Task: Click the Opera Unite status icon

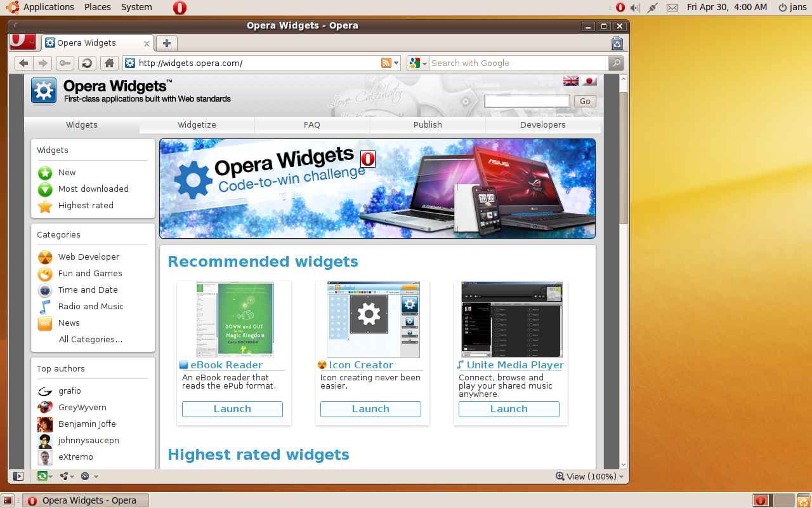Action: tap(63, 476)
